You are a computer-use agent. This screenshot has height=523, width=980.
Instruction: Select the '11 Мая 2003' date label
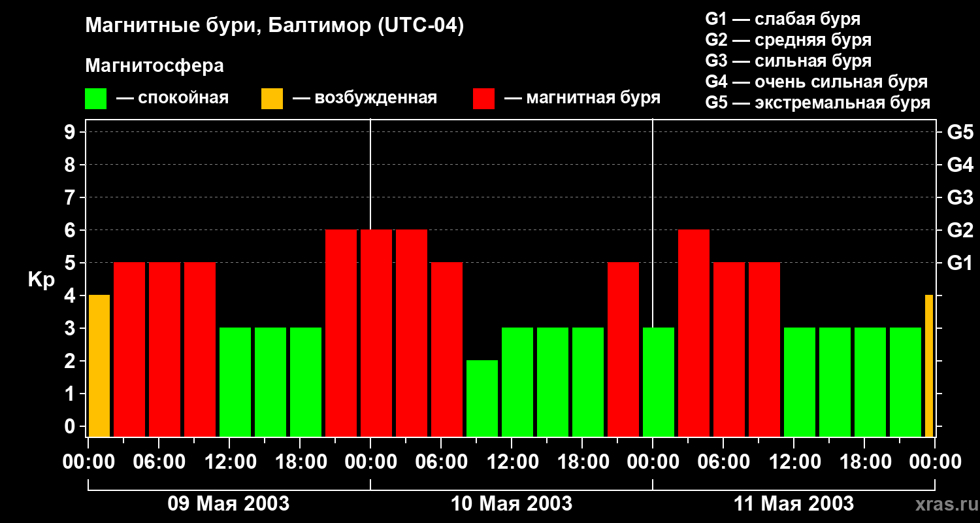(x=794, y=504)
